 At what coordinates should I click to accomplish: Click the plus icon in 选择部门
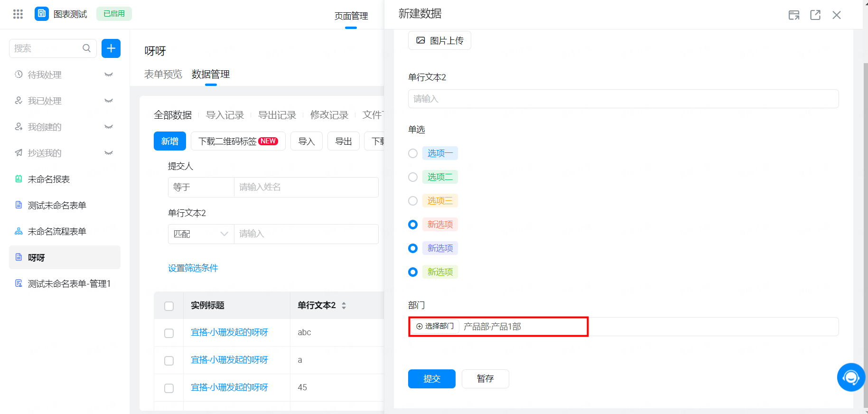(419, 326)
